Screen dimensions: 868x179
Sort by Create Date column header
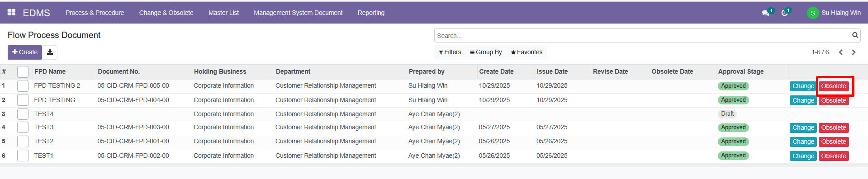[x=496, y=71]
